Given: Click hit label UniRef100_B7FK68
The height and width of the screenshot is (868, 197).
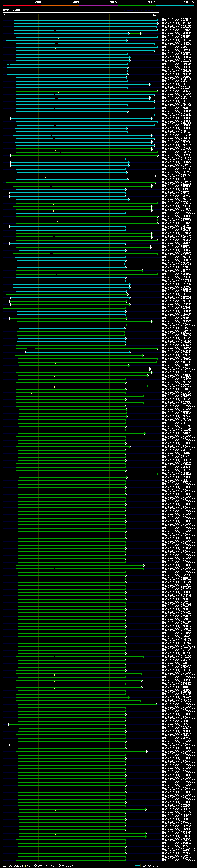Looking at the screenshot, I should click(x=177, y=43).
